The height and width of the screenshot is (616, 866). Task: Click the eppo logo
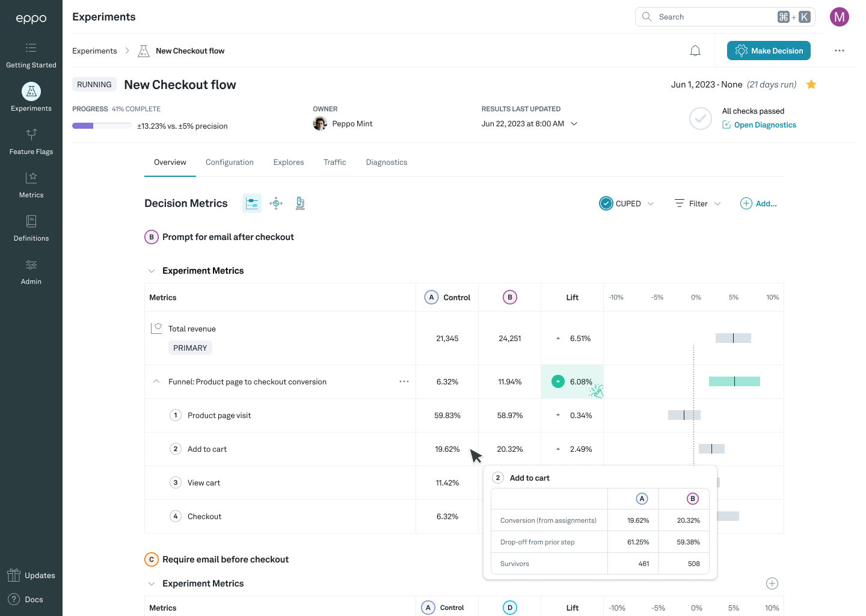[x=31, y=18]
